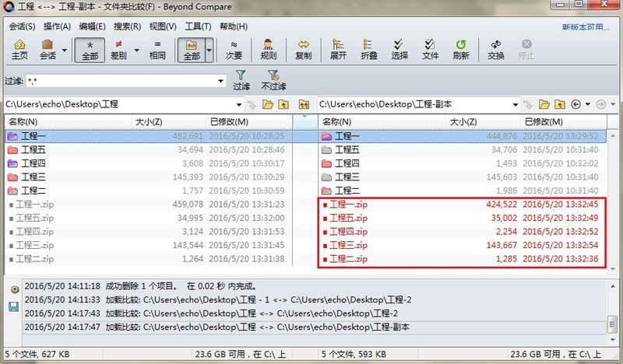Sort left pane by 已修改(M) column
The height and width of the screenshot is (364, 623).
point(249,121)
